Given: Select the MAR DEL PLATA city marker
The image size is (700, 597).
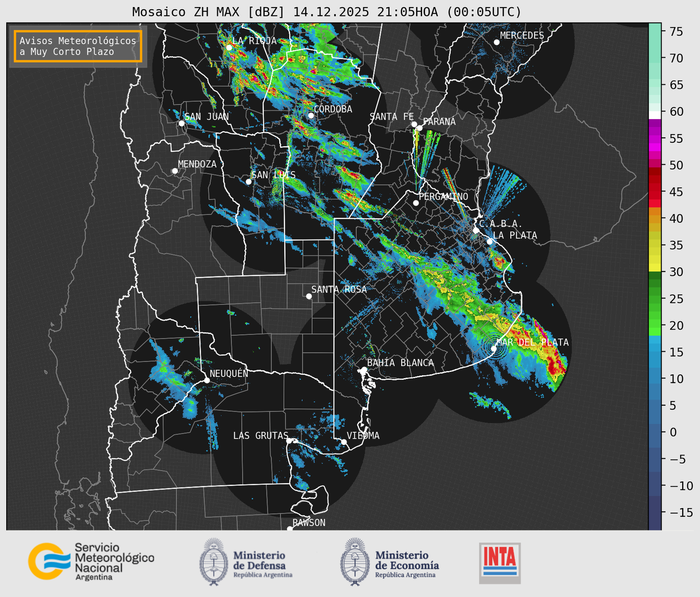Looking at the screenshot, I should coord(494,349).
